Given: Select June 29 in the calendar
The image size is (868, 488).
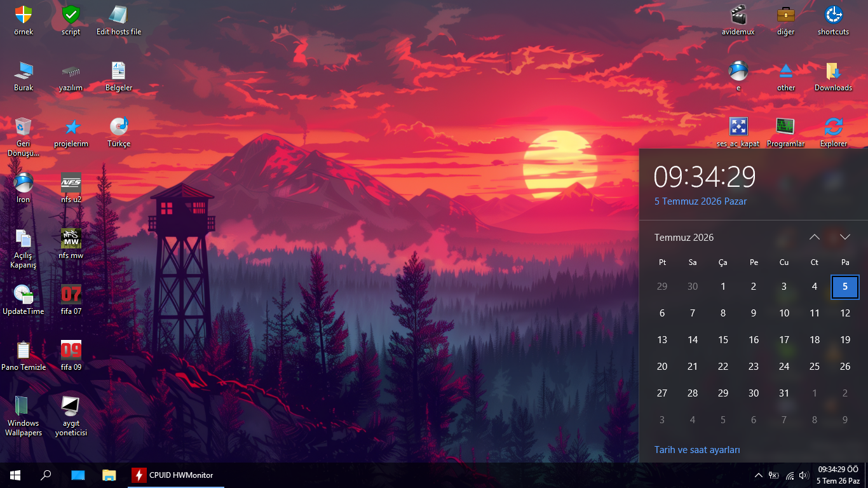Looking at the screenshot, I should coord(662,287).
